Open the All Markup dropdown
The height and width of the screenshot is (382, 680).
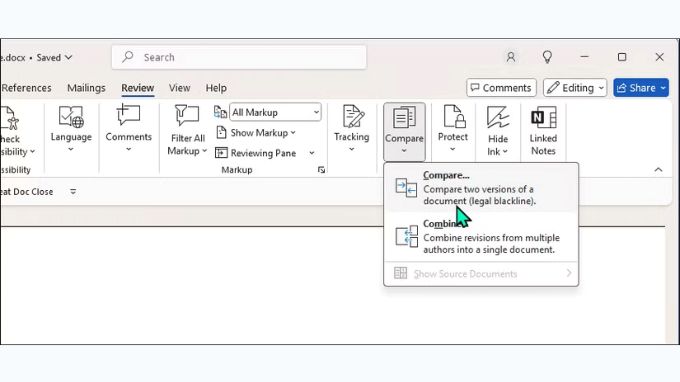click(275, 112)
